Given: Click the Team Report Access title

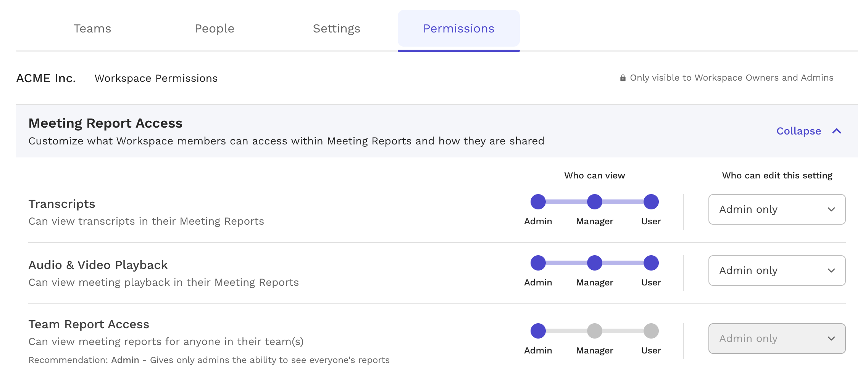Looking at the screenshot, I should pos(89,324).
